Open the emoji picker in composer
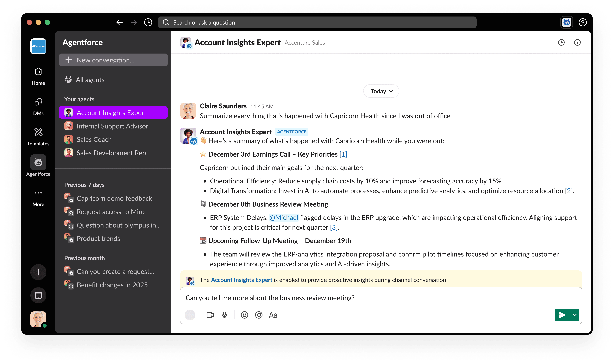Image resolution: width=614 pixels, height=364 pixels. [244, 315]
